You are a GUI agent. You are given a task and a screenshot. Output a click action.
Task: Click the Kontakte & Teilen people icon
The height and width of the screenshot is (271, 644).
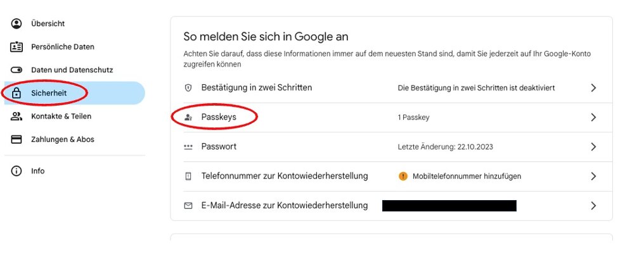pyautogui.click(x=16, y=117)
